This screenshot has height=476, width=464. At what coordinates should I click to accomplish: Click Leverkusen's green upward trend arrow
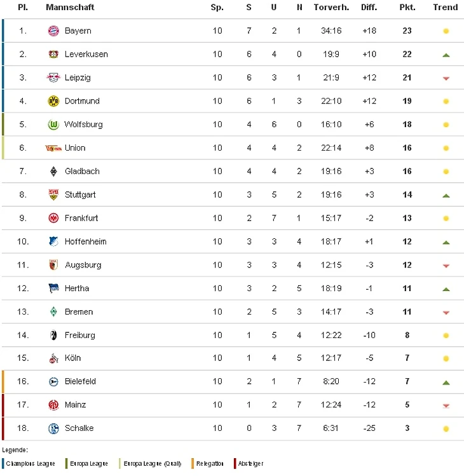[x=446, y=55]
